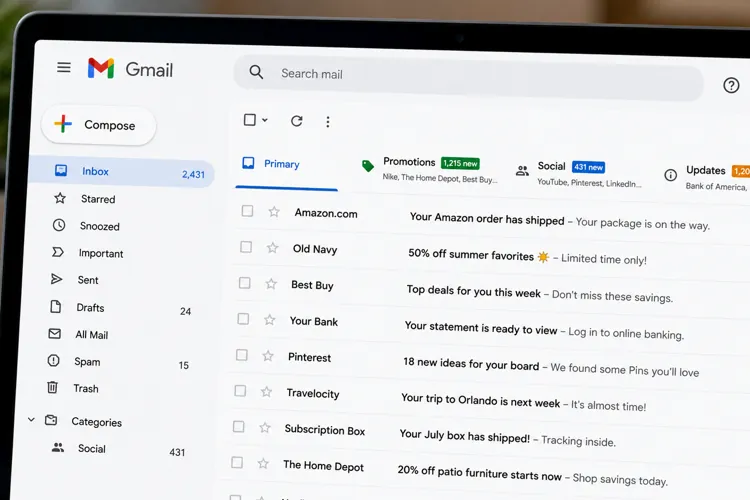
Task: Open 'Your statement is ready to view' email
Action: click(481, 328)
